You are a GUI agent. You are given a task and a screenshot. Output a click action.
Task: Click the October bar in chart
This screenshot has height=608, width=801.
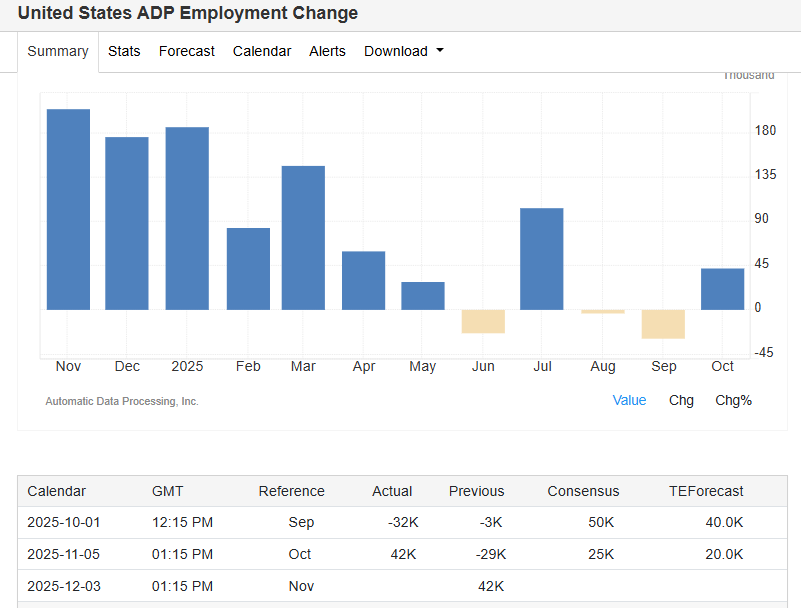click(x=722, y=289)
